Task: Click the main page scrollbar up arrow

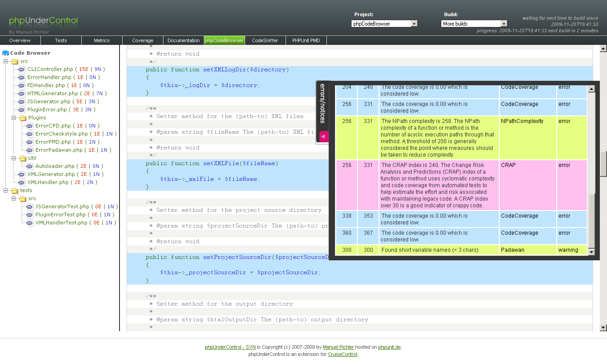Action: 603,48
